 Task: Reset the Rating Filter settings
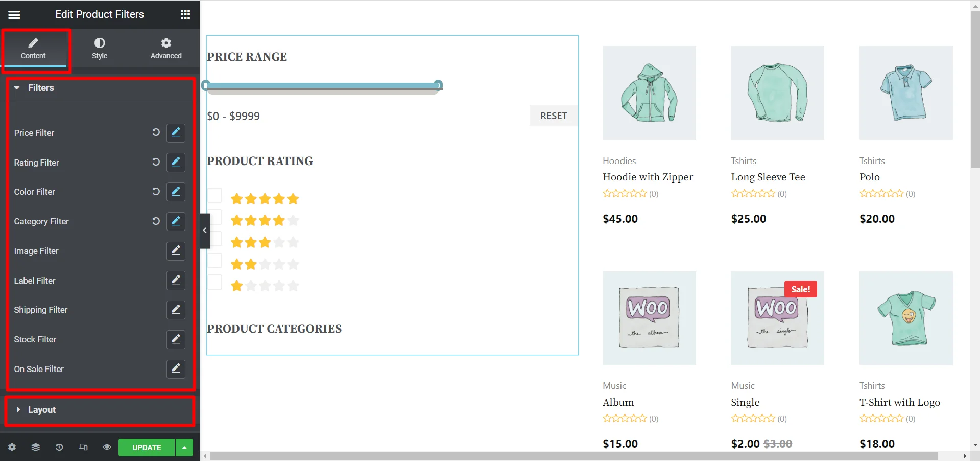click(x=156, y=162)
